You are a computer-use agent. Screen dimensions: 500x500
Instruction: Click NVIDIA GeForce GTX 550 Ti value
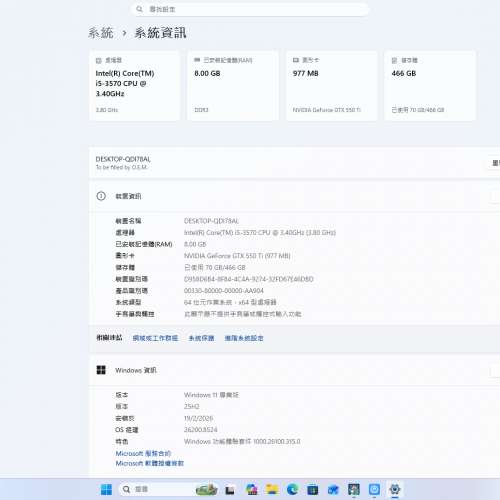pos(237,256)
